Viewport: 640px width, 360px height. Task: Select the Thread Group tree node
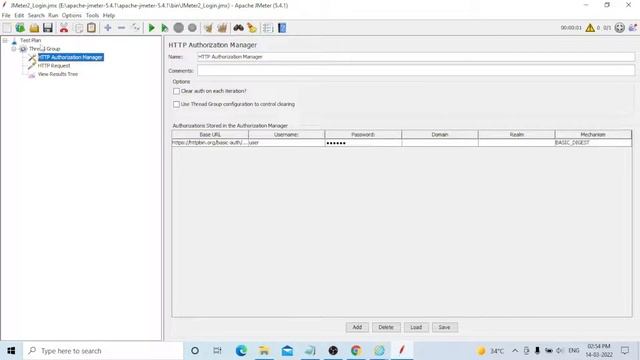(x=44, y=49)
